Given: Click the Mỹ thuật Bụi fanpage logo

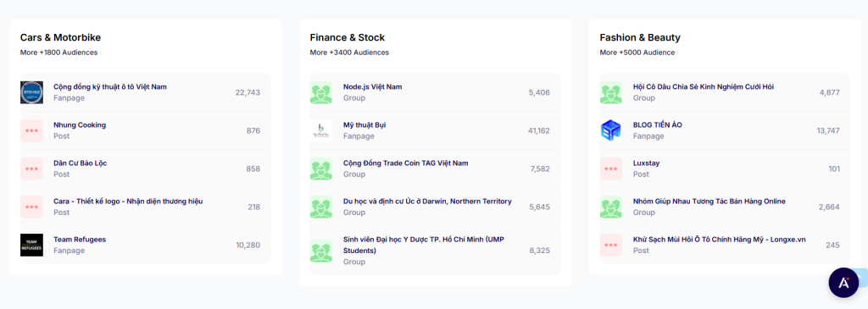Looking at the screenshot, I should coord(321,130).
